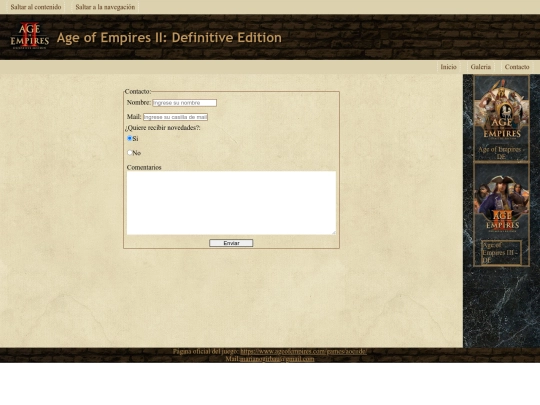Follow the 'Saltar a la navegación' link

(105, 7)
